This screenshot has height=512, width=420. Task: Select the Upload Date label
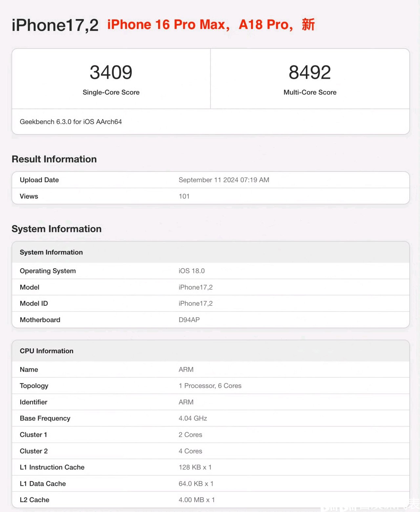click(39, 180)
